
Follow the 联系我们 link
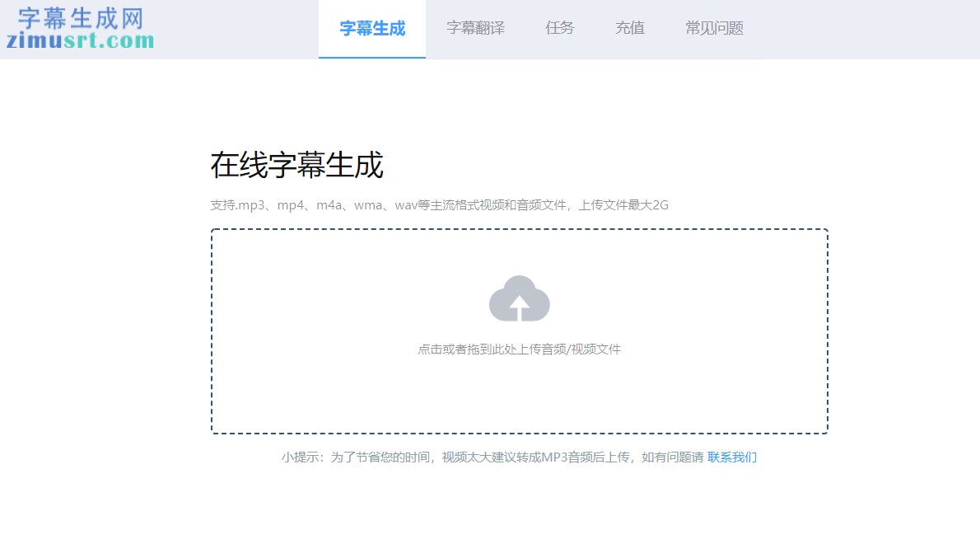click(731, 457)
